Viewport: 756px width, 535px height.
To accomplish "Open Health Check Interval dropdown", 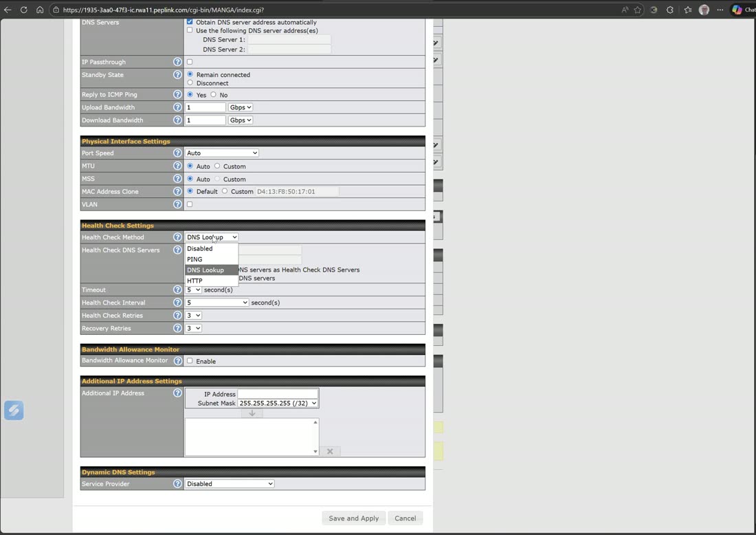I will pos(217,303).
